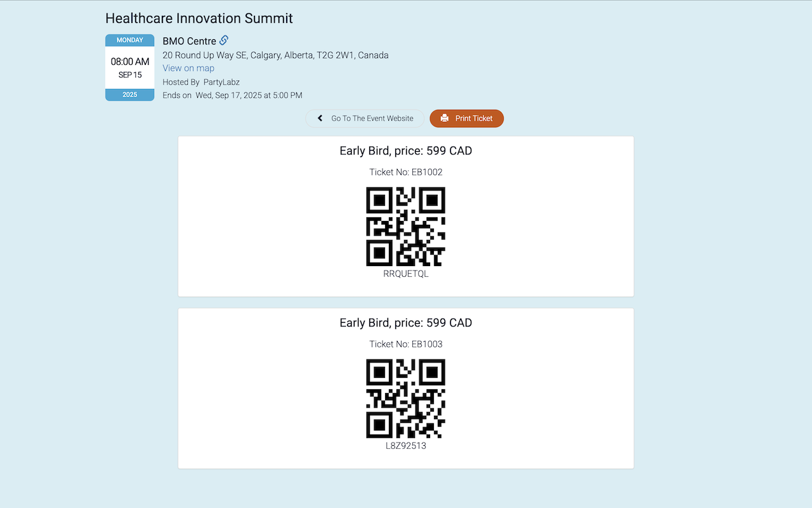Click the second Early Bird price heading

tap(406, 323)
